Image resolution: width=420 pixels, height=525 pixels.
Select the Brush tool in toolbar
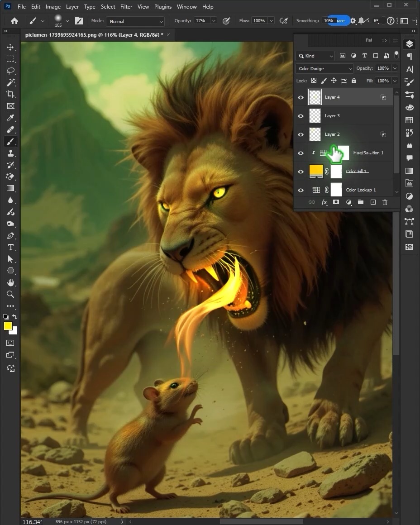point(10,141)
